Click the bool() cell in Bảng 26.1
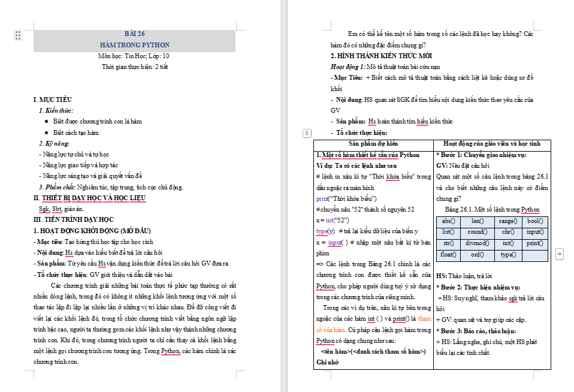 tap(535, 221)
